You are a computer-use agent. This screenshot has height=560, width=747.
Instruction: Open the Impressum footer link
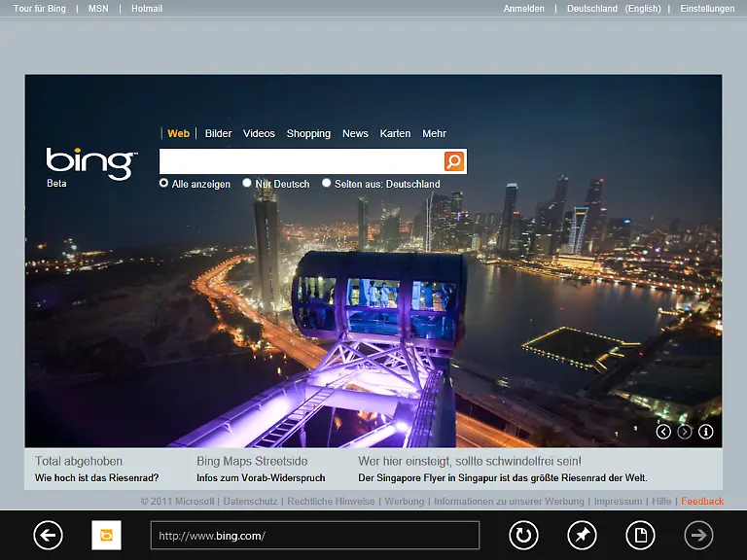pos(618,501)
